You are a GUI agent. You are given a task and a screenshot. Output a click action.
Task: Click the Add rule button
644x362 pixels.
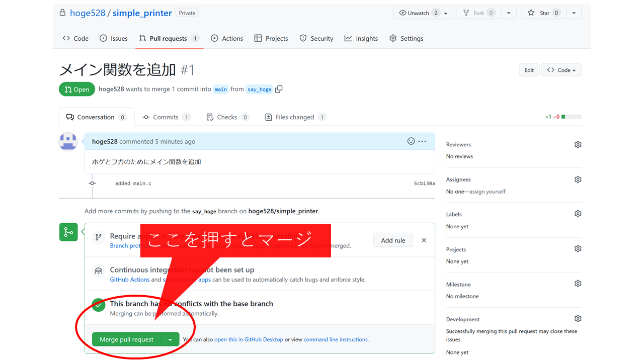pyautogui.click(x=393, y=240)
